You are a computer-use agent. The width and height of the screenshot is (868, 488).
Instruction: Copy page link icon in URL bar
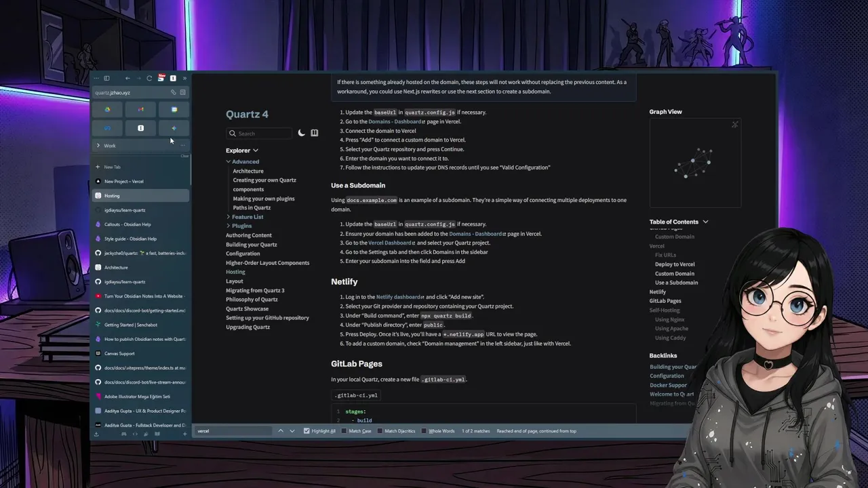(173, 92)
